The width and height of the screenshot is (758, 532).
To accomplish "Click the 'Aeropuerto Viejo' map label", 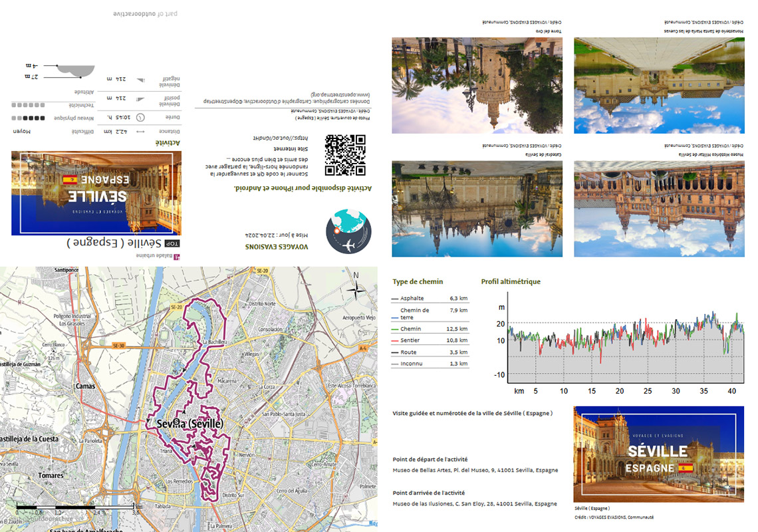I will (359, 318).
